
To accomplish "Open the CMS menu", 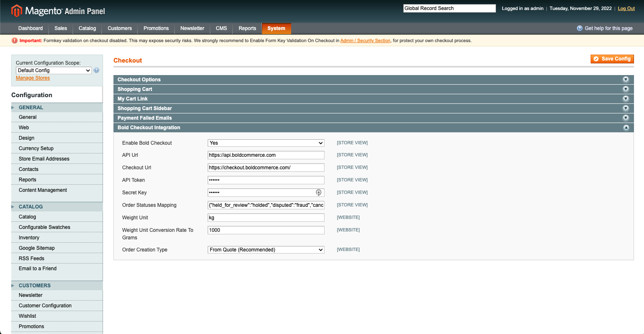I will click(221, 28).
